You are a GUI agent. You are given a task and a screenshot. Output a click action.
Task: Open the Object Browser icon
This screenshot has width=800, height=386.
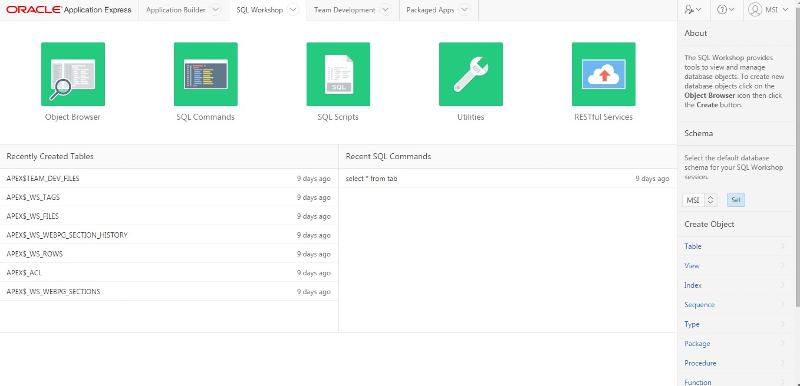pyautogui.click(x=73, y=74)
